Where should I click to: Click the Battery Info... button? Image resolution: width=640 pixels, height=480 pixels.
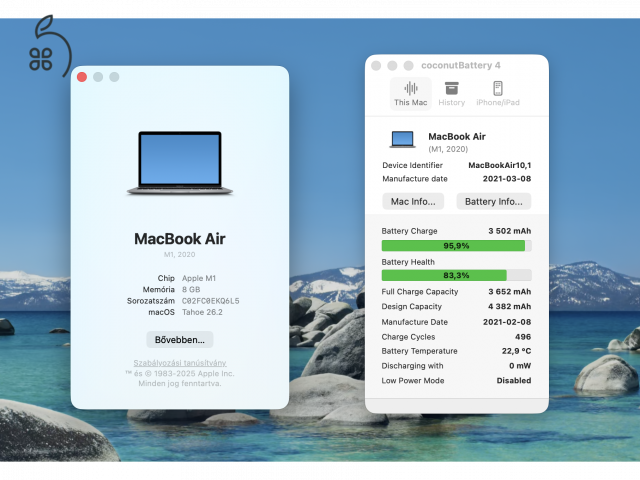click(x=493, y=201)
